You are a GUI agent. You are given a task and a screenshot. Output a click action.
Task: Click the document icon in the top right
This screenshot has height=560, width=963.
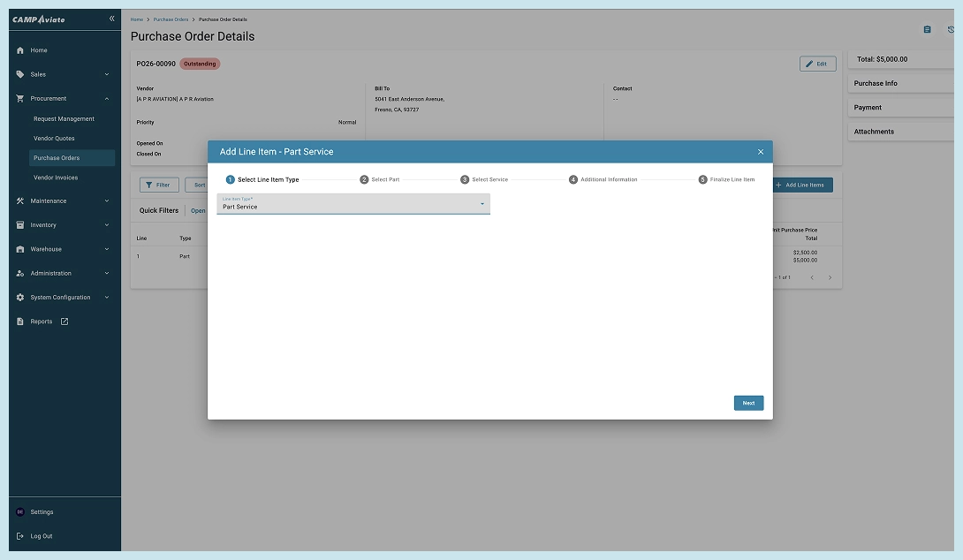(927, 29)
